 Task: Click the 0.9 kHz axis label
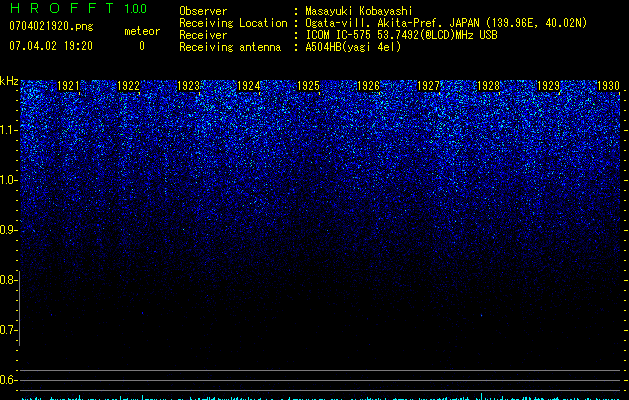click(x=7, y=230)
